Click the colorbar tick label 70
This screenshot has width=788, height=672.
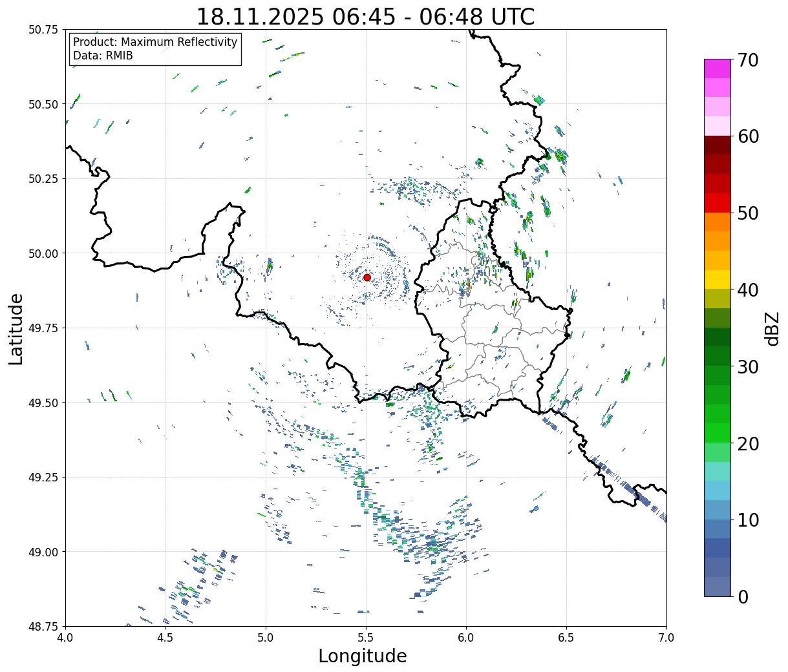[x=748, y=60]
